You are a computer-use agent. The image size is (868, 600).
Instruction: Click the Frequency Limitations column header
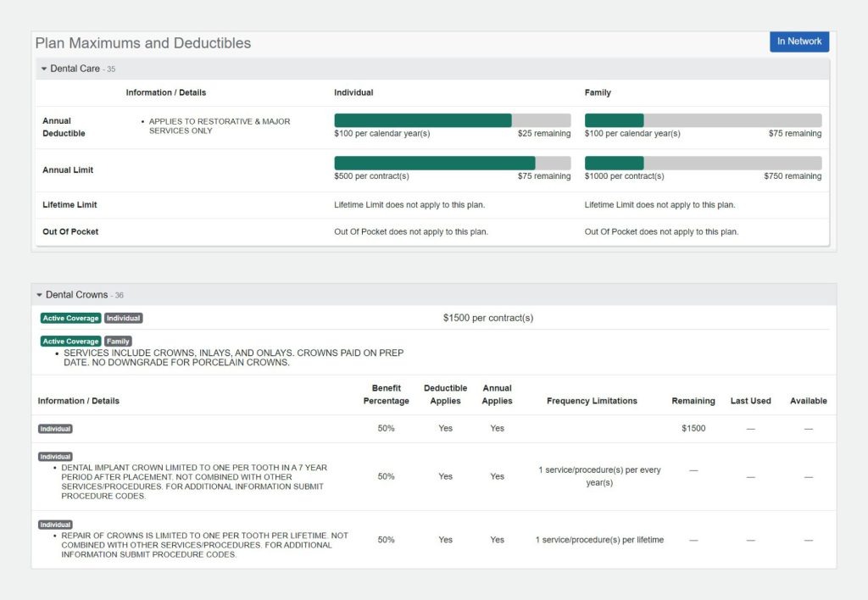(592, 401)
